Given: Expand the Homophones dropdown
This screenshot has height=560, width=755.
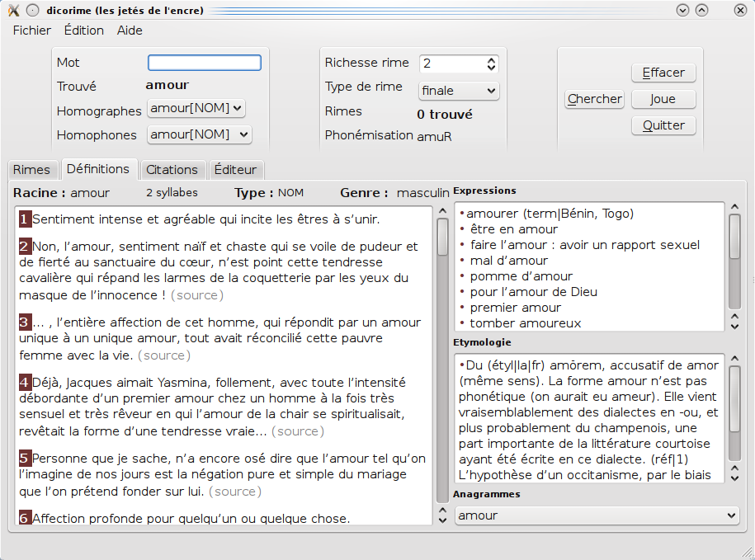Looking at the screenshot, I should pos(199,134).
